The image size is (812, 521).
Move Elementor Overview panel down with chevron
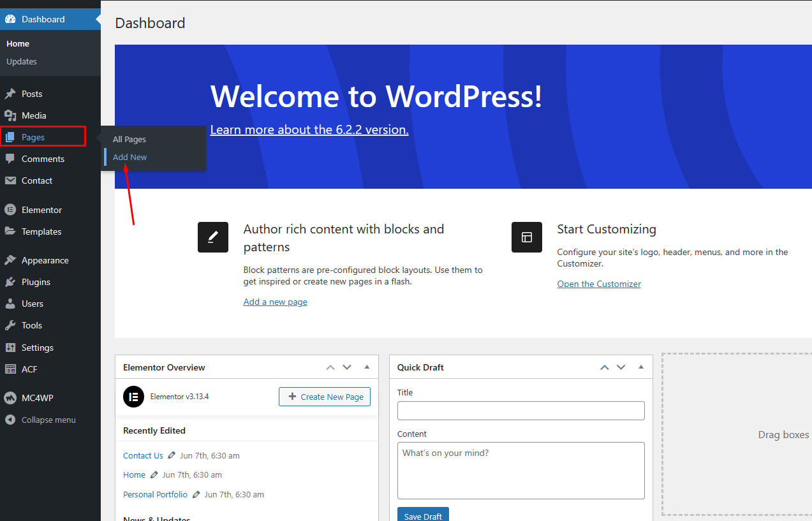pos(347,367)
